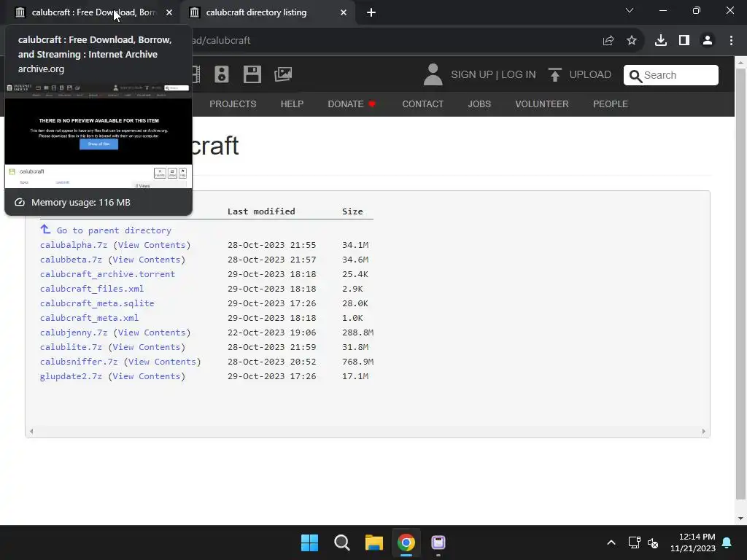Screen dimensions: 747x560
Task: Click the 768.9M size value
Action: pyautogui.click(x=357, y=362)
